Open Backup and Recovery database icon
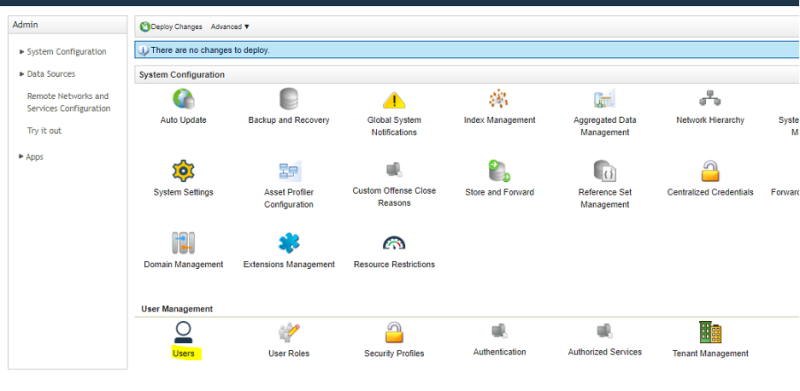This screenshot has width=800, height=391. pos(289,99)
